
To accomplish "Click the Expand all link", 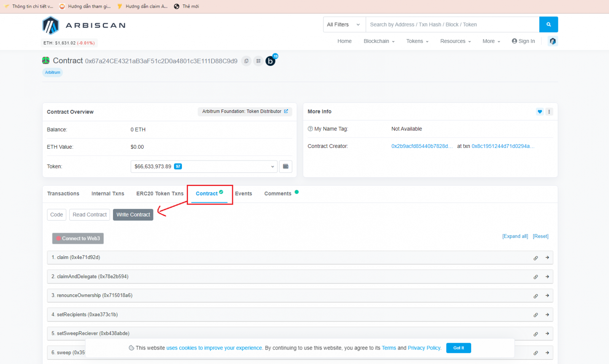I will [x=515, y=236].
